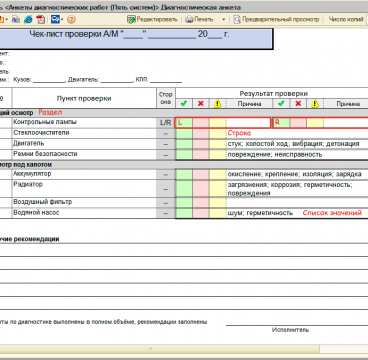Select reasons text шум; герметичность
368x360 pixels.
(260, 213)
